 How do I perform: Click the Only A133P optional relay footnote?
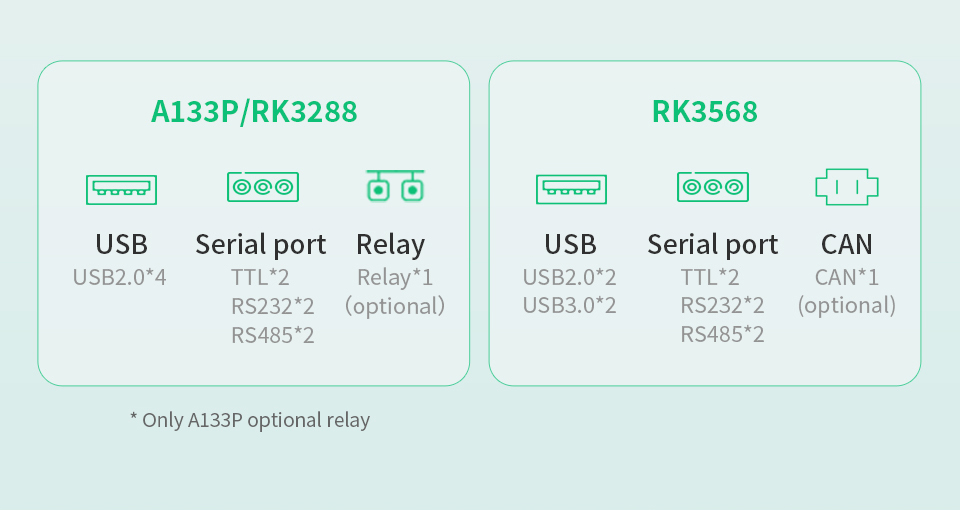(x=250, y=420)
